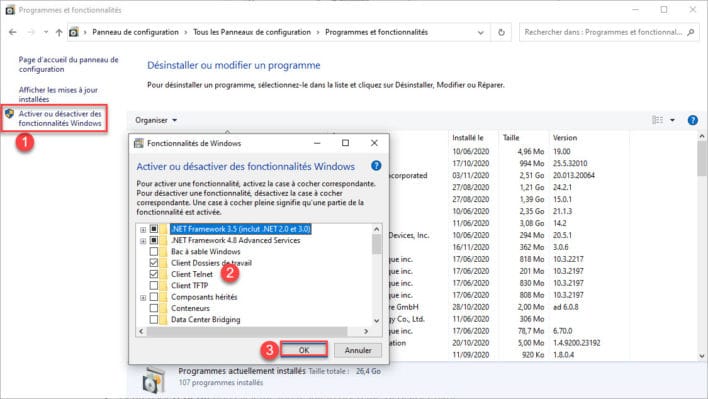Image resolution: width=708 pixels, height=399 pixels.
Task: Expand the .NET Framework 4.8 Advanced Services node
Action: click(x=143, y=241)
